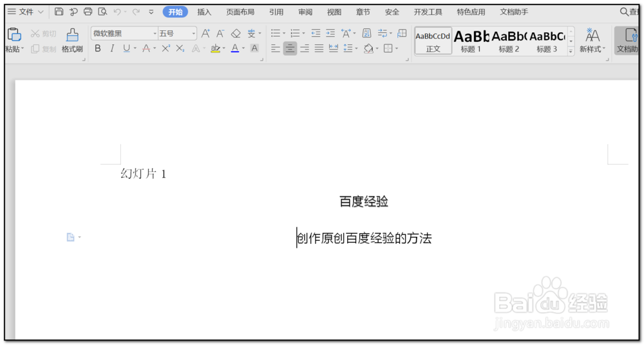Toggle Bold formatting
Screen dimensions: 644x345
(x=98, y=48)
